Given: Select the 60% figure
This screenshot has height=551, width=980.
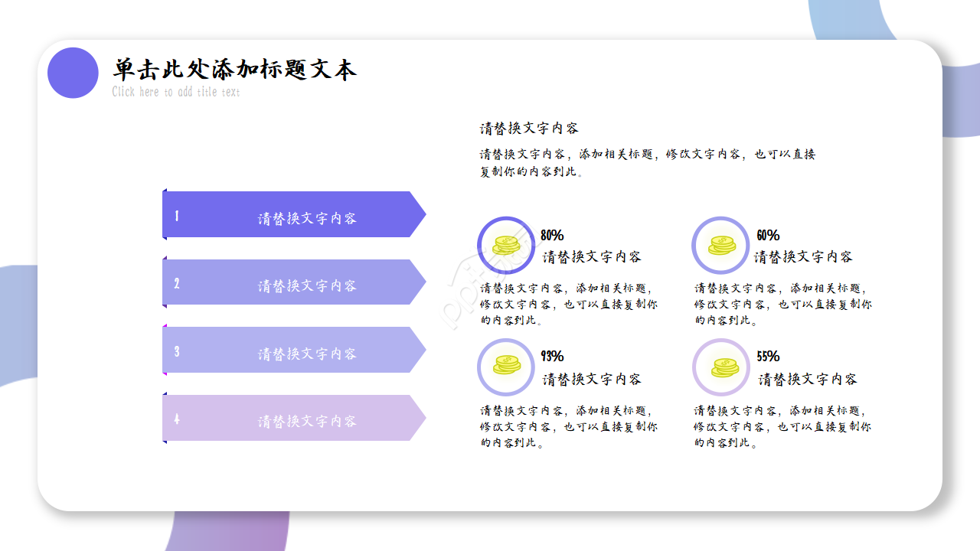Looking at the screenshot, I should pos(768,235).
